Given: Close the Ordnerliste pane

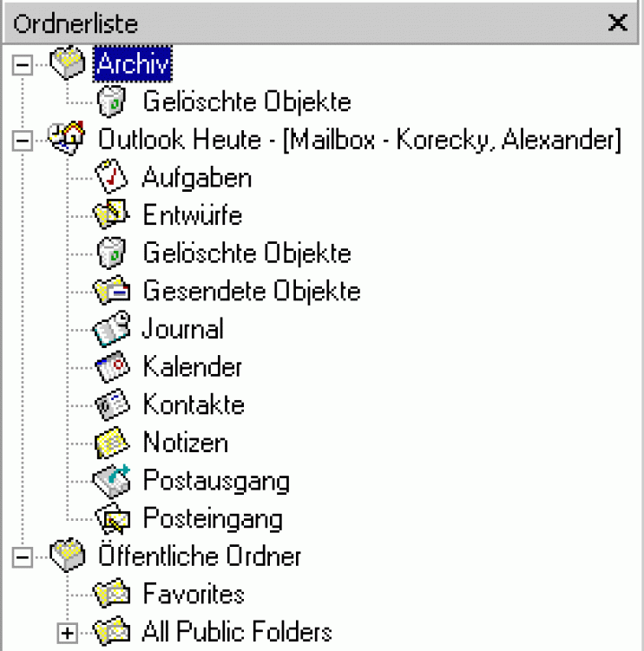Looking at the screenshot, I should pyautogui.click(x=617, y=23).
